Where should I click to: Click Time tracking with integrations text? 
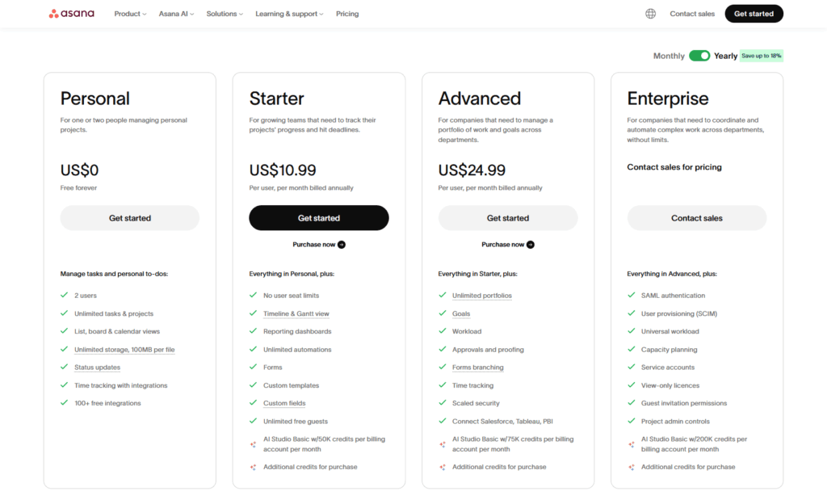[x=121, y=385]
